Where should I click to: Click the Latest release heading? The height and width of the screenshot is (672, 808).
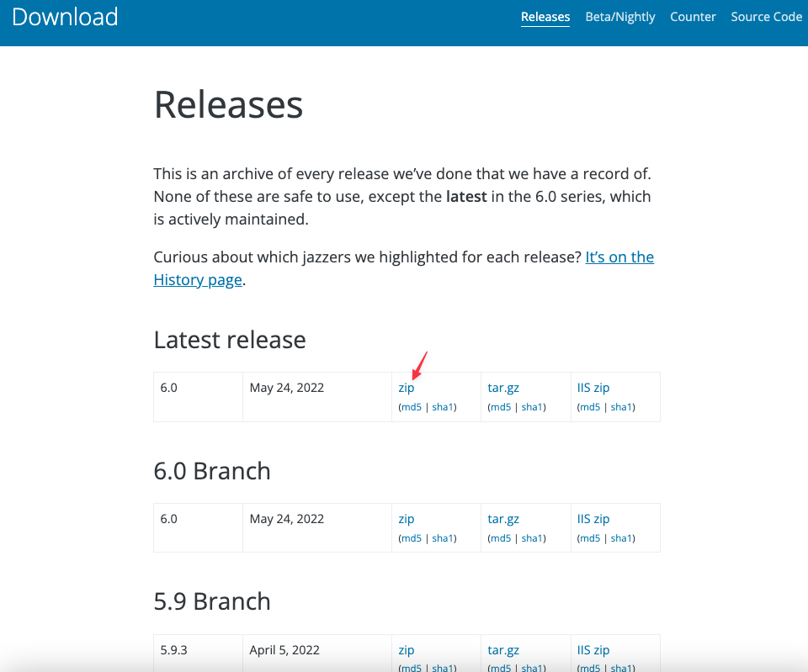(230, 340)
